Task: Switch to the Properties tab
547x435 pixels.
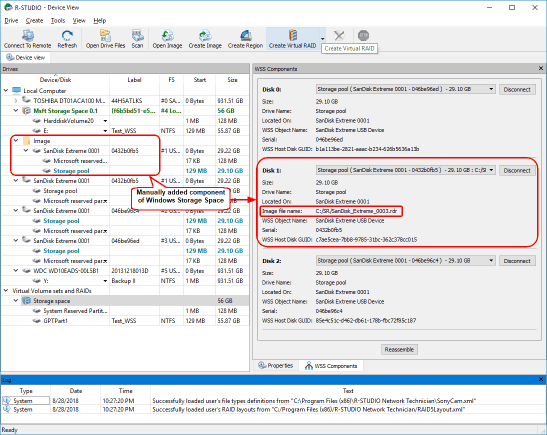Action: coord(276,365)
